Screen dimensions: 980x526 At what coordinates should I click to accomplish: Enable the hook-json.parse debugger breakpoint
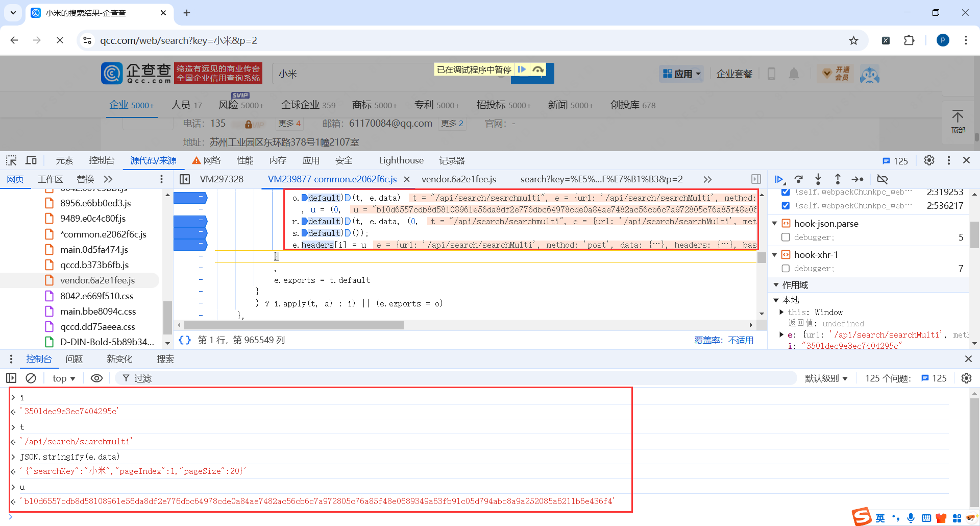(786, 237)
